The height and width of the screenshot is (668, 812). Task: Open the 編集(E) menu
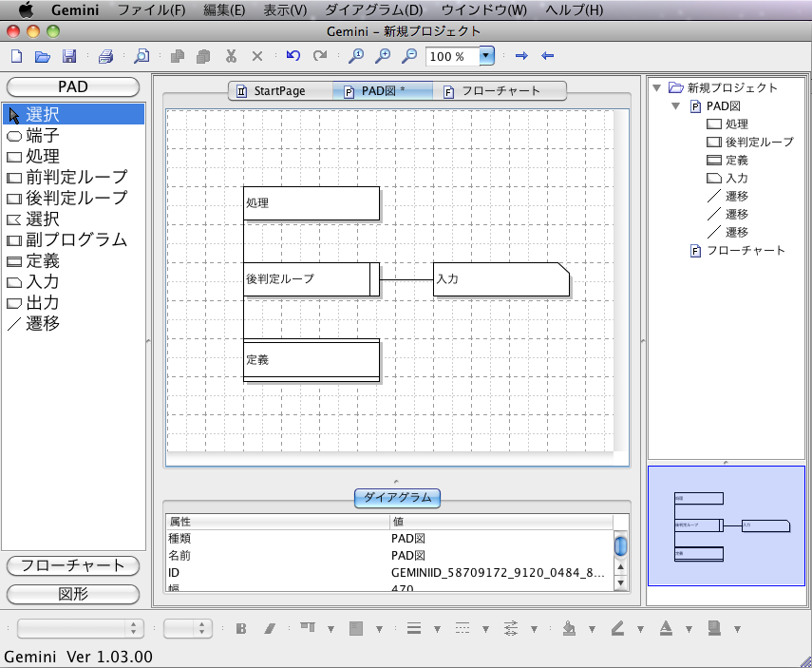(224, 10)
